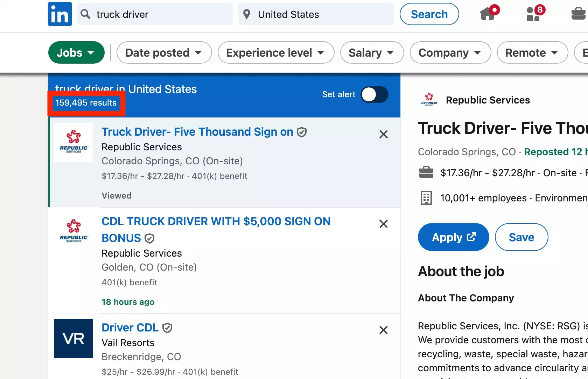Click verified shield next to BONUS title
The height and width of the screenshot is (379, 588).
(149, 238)
